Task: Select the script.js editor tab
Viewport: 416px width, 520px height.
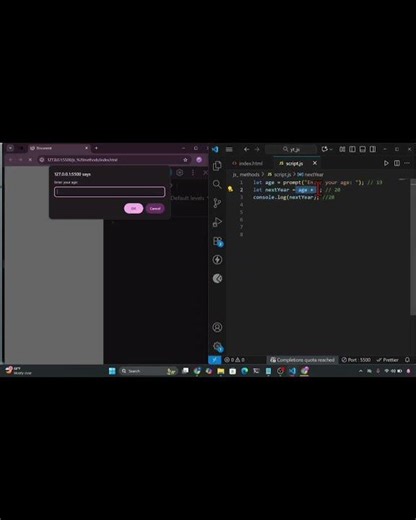Action: click(x=291, y=163)
